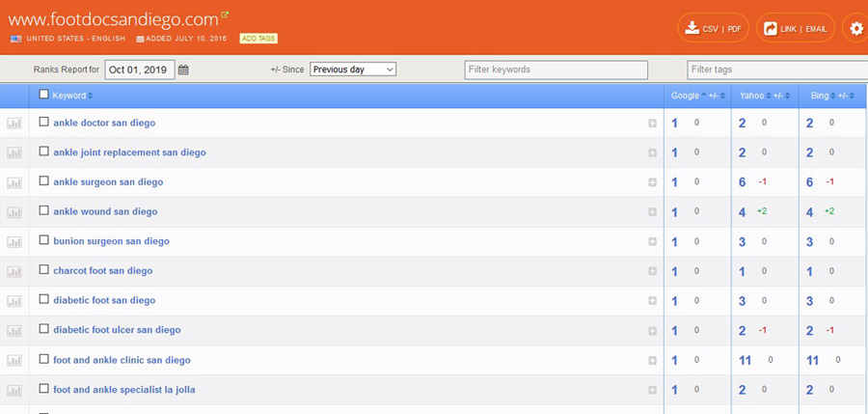868x414 pixels.
Task: Open chart icon for diabetic foot ulcer row
Action: 14,331
